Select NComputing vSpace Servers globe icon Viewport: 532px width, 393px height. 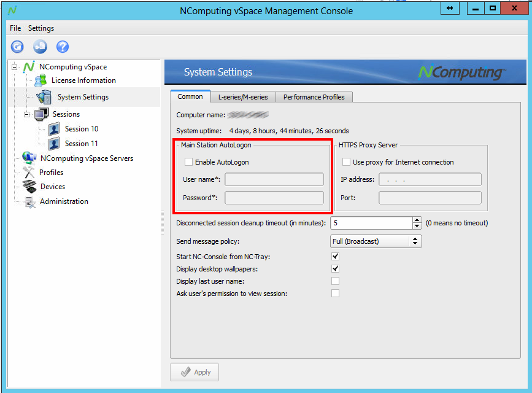click(x=29, y=158)
